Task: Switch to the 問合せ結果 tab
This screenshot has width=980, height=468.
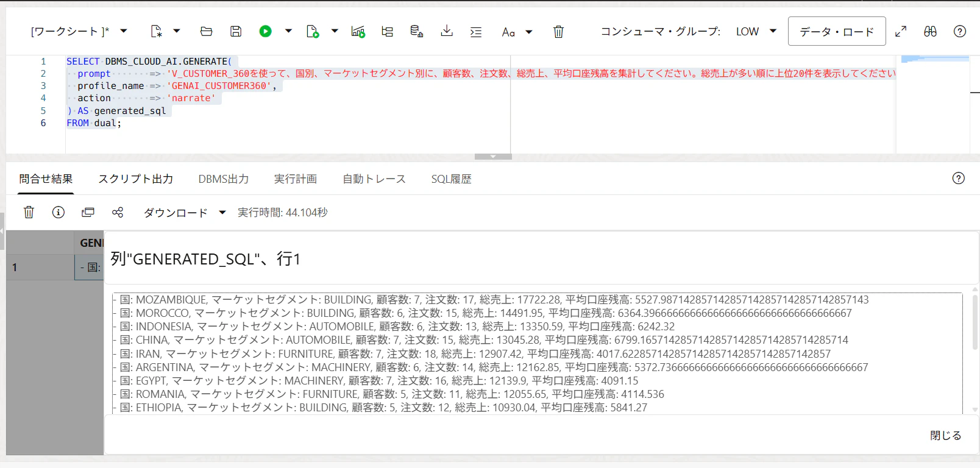Action: click(46, 179)
